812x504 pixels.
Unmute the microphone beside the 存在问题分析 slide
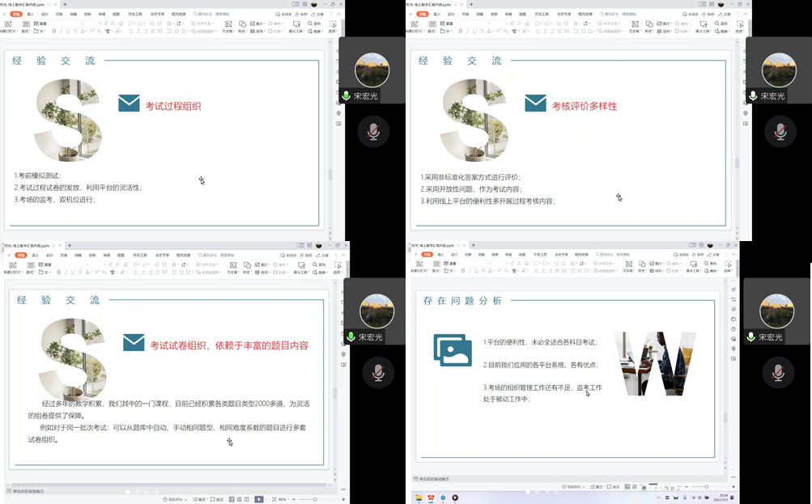point(778,372)
